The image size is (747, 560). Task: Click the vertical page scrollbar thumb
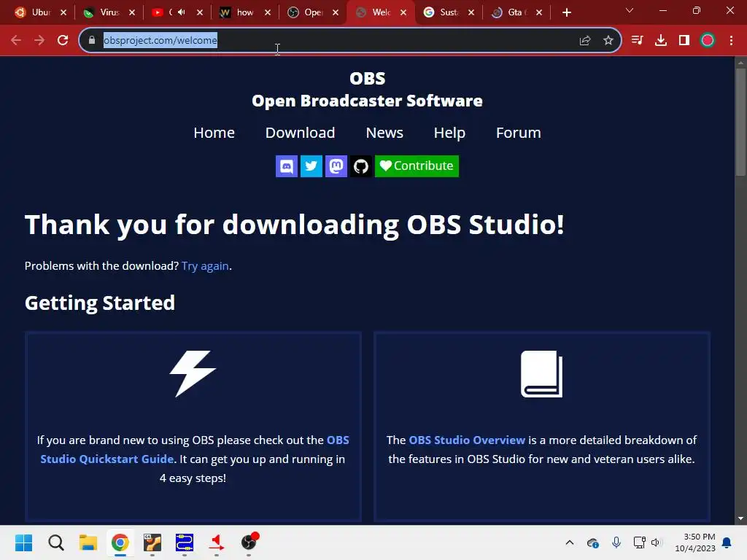click(740, 122)
